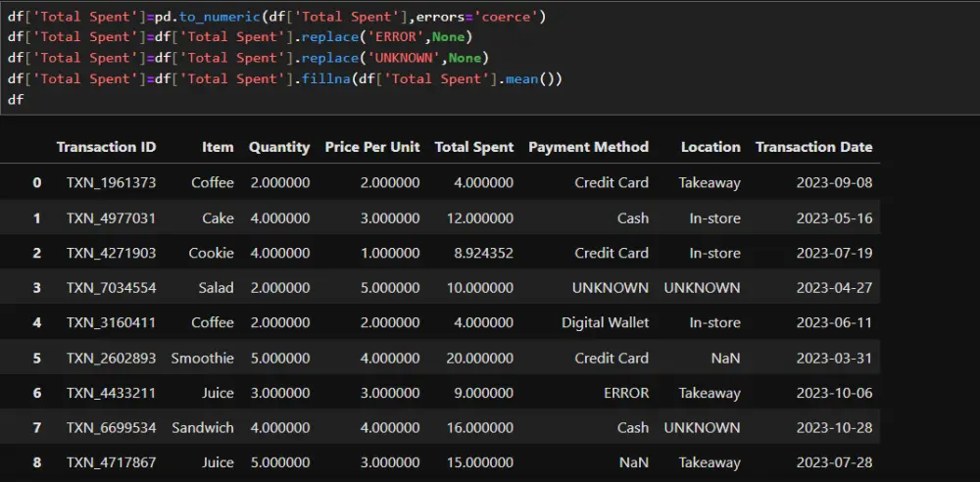980x482 pixels.
Task: Click Location 'Takeaway' in row 0
Action: [x=710, y=182]
